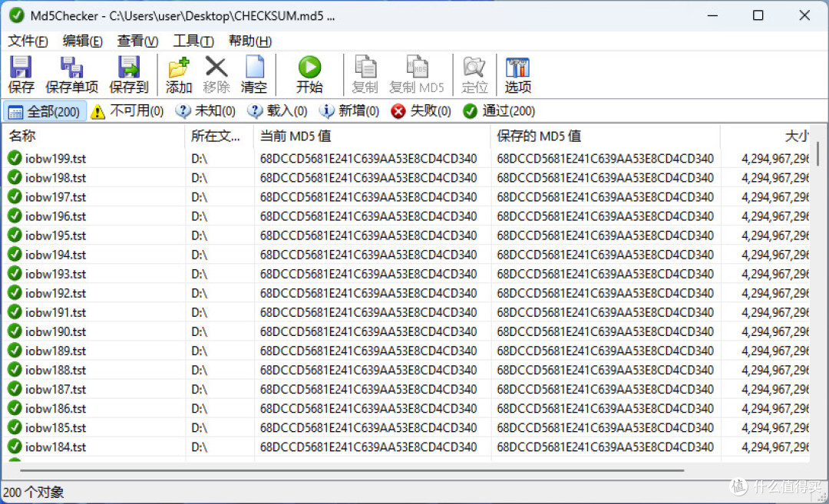Select the New (新增 0) filter
The height and width of the screenshot is (504, 829).
pos(349,111)
